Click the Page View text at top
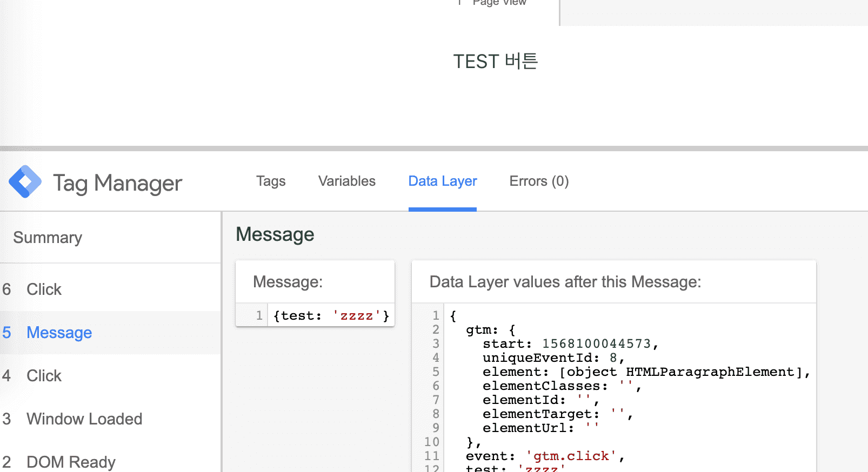The image size is (868, 472). click(x=498, y=3)
